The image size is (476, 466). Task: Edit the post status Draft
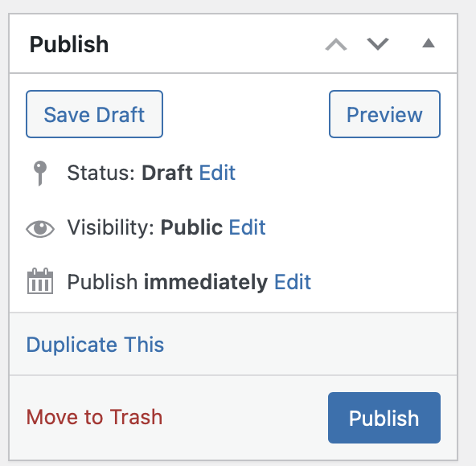point(217,173)
